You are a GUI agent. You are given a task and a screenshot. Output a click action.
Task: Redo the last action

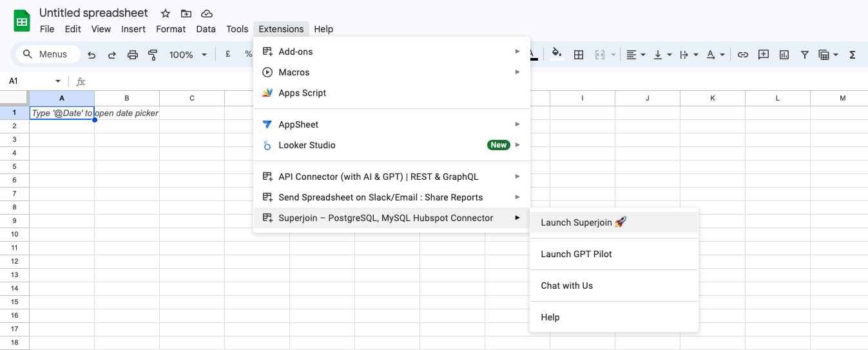click(112, 55)
